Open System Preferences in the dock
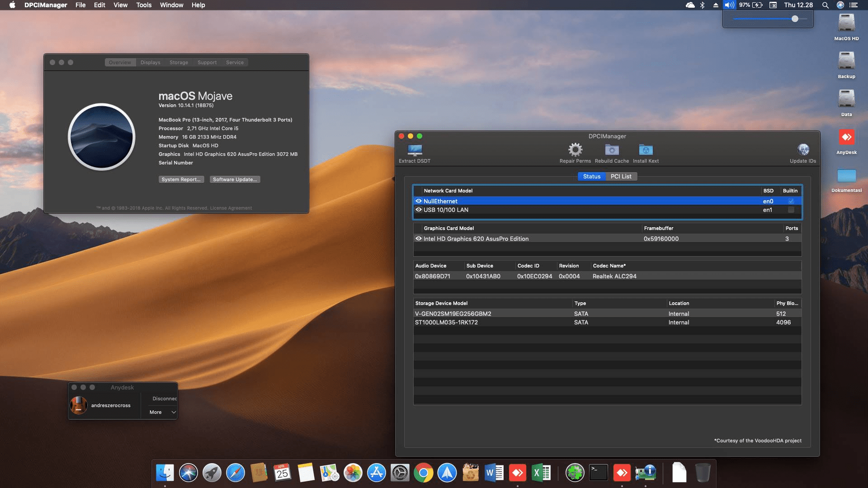868x488 pixels. pyautogui.click(x=400, y=473)
